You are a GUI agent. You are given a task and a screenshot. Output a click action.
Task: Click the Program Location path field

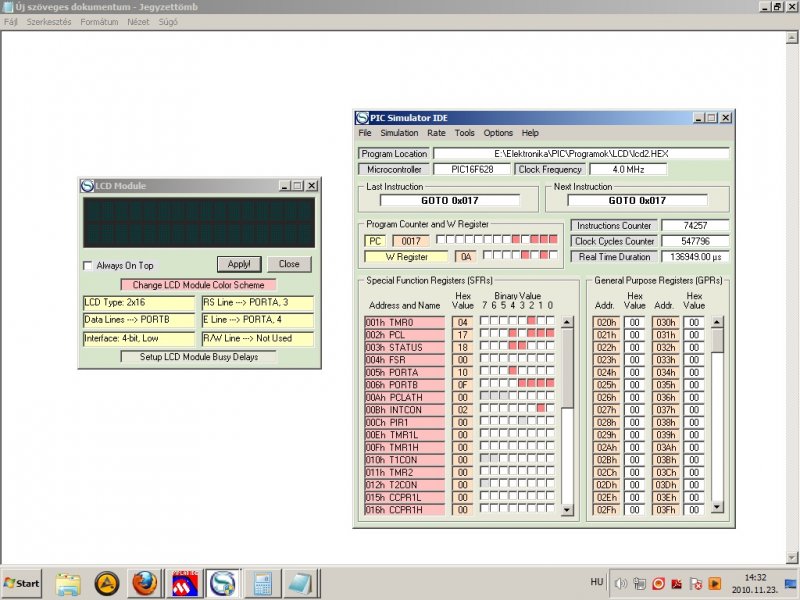pyautogui.click(x=581, y=153)
